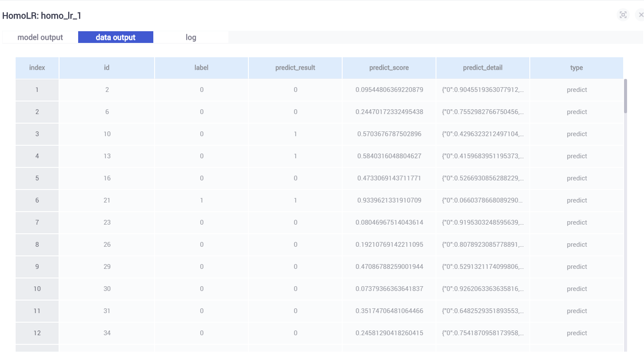Open the log tab
This screenshot has width=644, height=353.
pos(191,37)
